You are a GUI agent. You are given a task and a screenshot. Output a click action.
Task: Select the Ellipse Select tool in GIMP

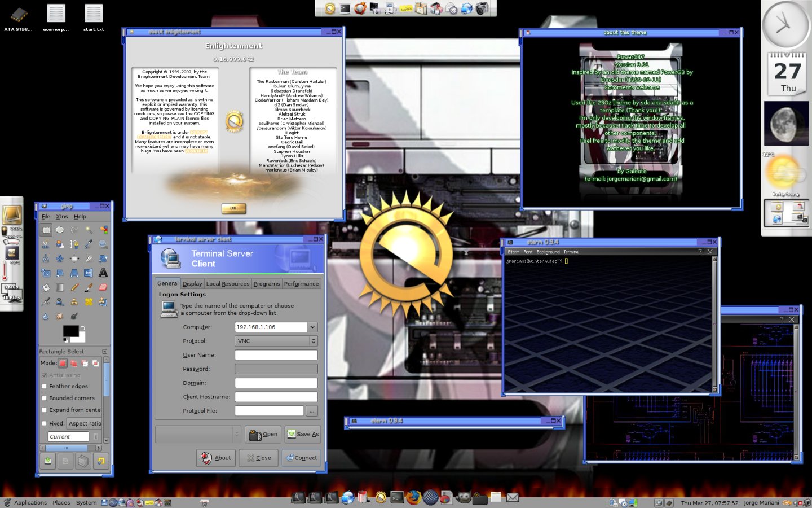tap(60, 230)
